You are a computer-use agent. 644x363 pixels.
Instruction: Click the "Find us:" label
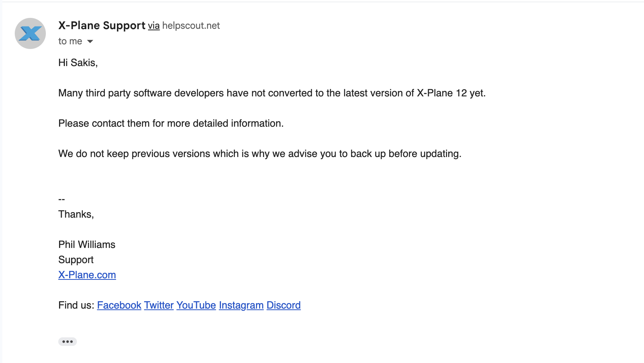click(76, 305)
